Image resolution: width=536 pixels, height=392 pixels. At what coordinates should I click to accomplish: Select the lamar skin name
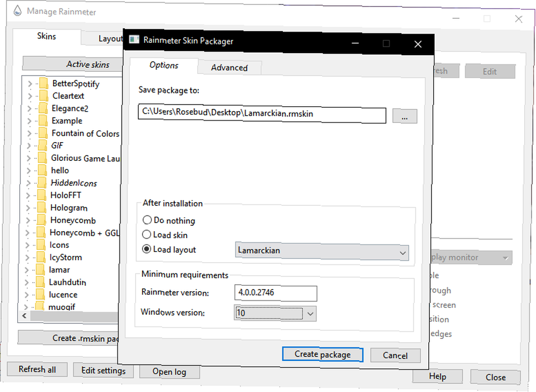[x=59, y=270]
